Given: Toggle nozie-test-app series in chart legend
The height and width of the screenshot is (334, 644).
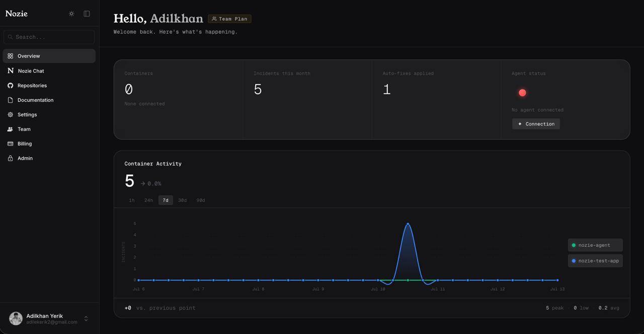Looking at the screenshot, I should (x=595, y=260).
